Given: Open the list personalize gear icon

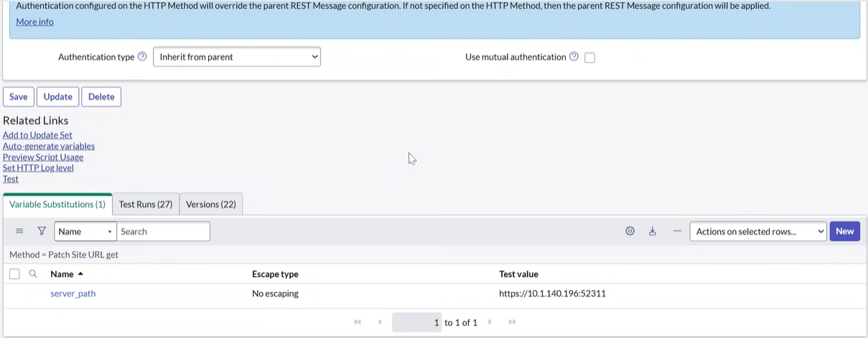Looking at the screenshot, I should click(630, 231).
